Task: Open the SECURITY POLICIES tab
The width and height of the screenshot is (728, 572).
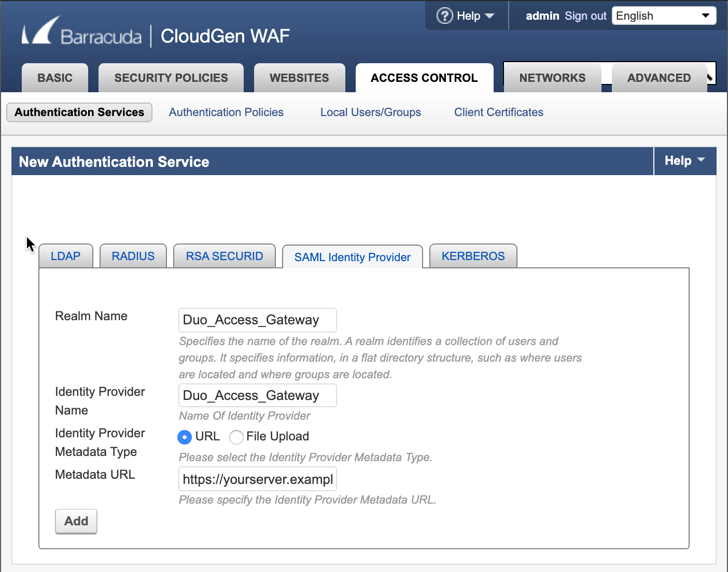Action: tap(171, 78)
